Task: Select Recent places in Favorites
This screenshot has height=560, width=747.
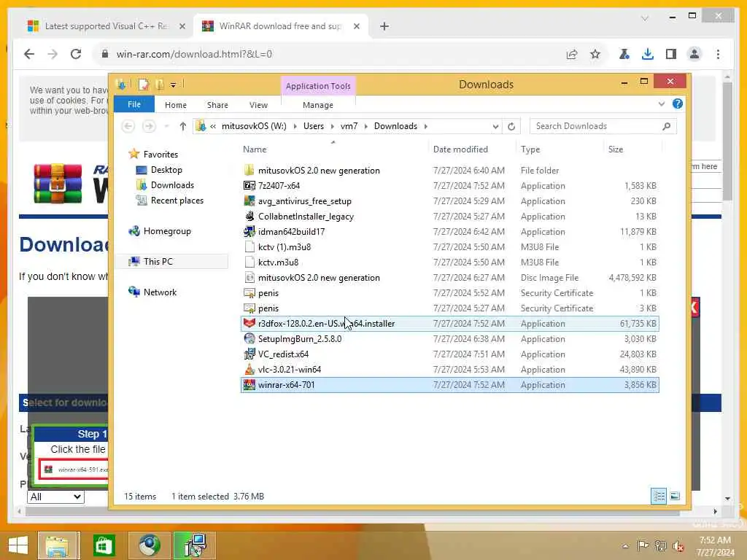Action: [177, 201]
